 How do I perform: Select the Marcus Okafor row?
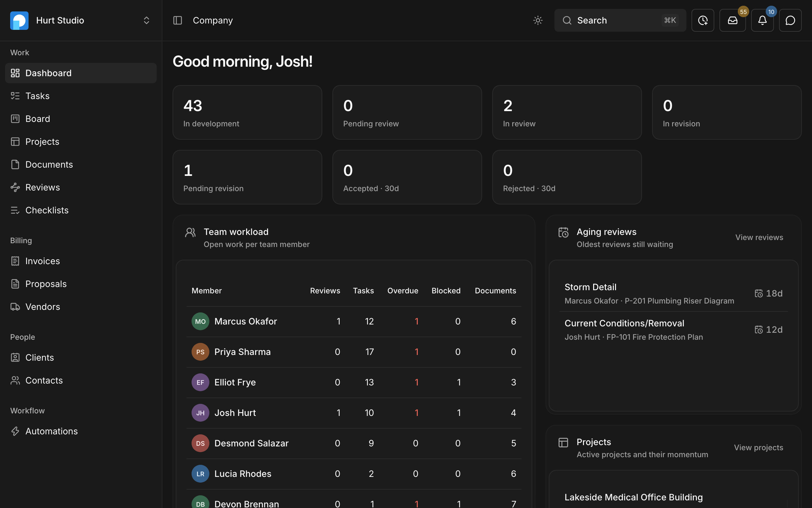pyautogui.click(x=354, y=322)
